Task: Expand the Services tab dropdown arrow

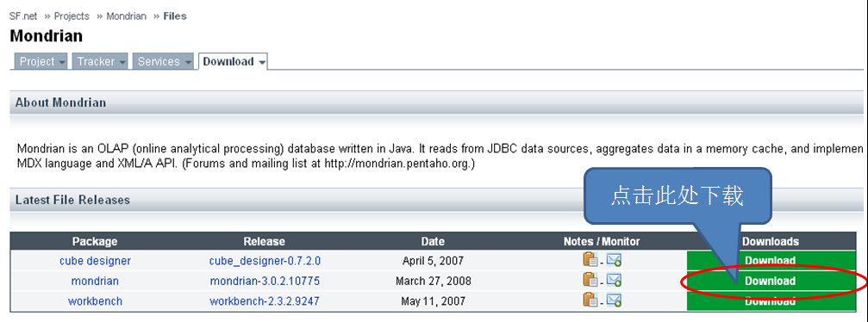Action: (188, 62)
